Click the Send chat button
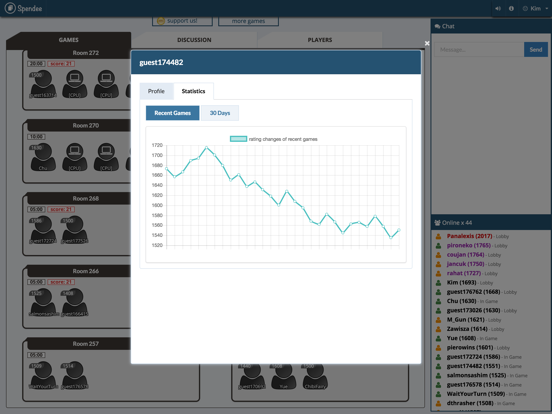552x414 pixels. [535, 50]
